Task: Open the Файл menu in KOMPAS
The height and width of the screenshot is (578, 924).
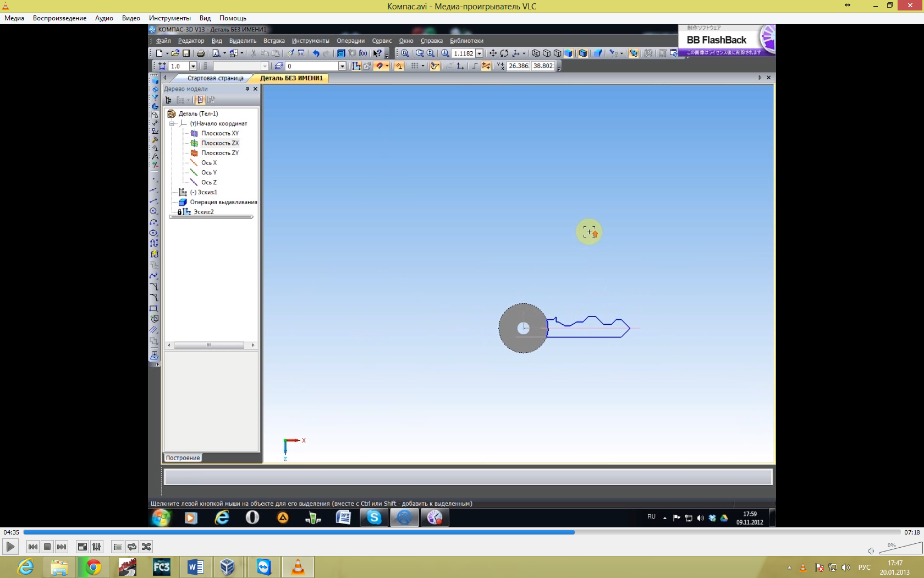Action: tap(163, 41)
